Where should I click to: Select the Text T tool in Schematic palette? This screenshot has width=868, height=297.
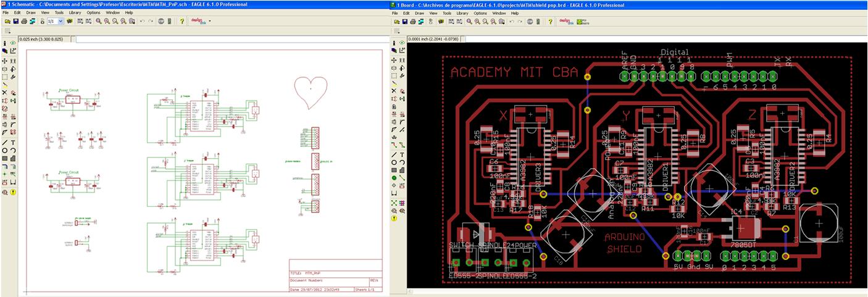[13, 142]
